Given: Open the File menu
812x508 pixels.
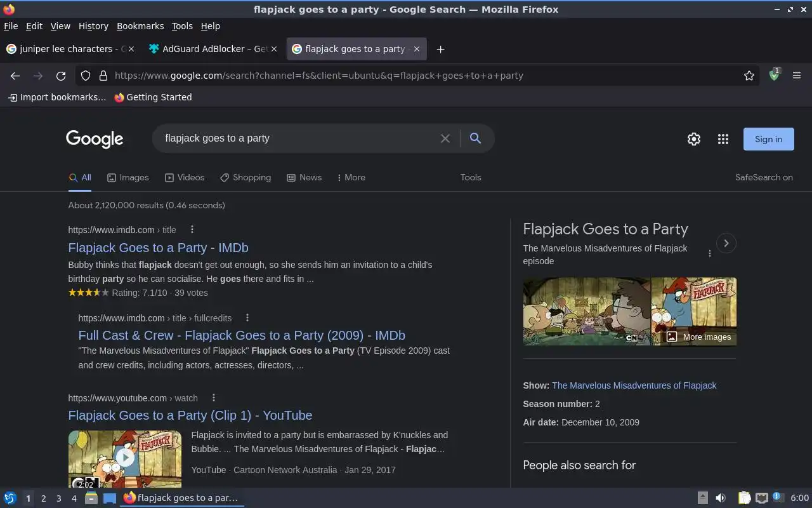Looking at the screenshot, I should [11, 26].
